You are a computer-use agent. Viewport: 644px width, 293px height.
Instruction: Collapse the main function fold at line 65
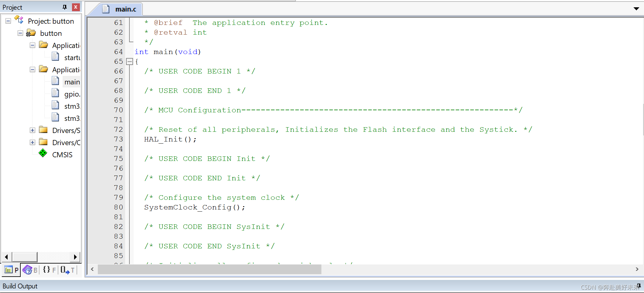(130, 61)
